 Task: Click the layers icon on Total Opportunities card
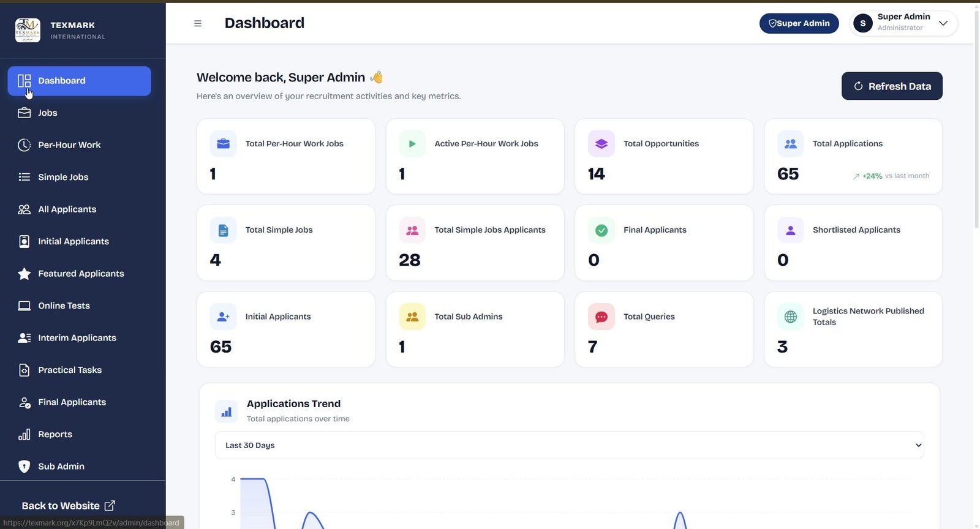(x=601, y=144)
